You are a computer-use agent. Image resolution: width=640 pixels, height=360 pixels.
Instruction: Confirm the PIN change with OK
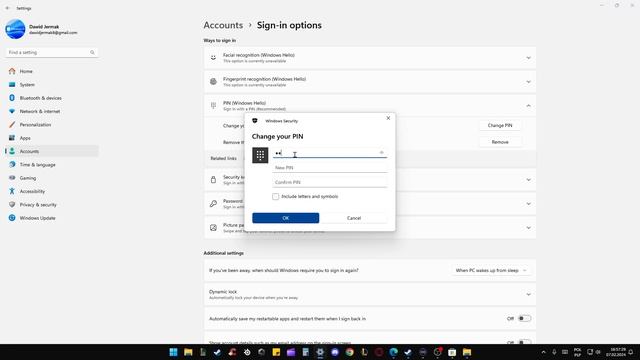(x=285, y=218)
